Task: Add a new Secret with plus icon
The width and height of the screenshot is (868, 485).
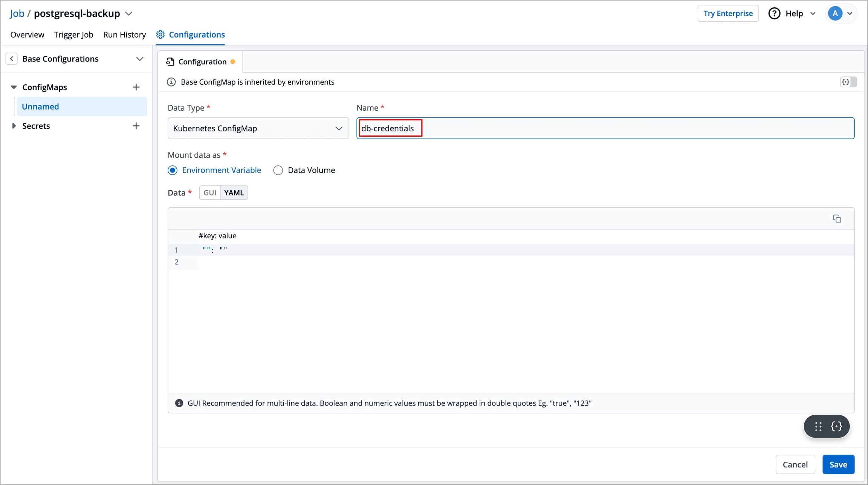Action: click(136, 126)
